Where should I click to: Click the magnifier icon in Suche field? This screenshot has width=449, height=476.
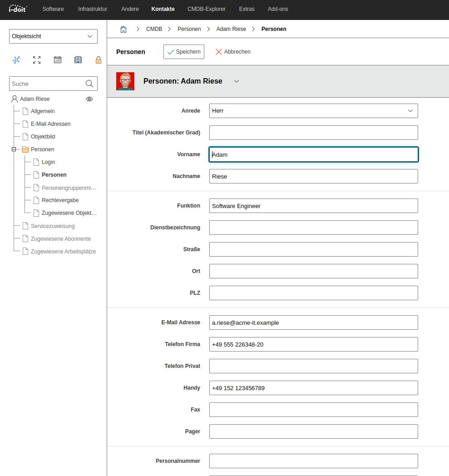click(89, 84)
